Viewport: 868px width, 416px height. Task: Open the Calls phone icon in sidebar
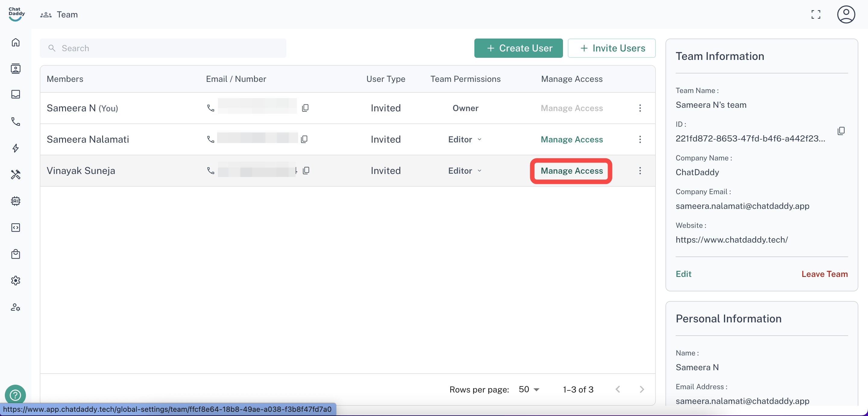(x=15, y=122)
